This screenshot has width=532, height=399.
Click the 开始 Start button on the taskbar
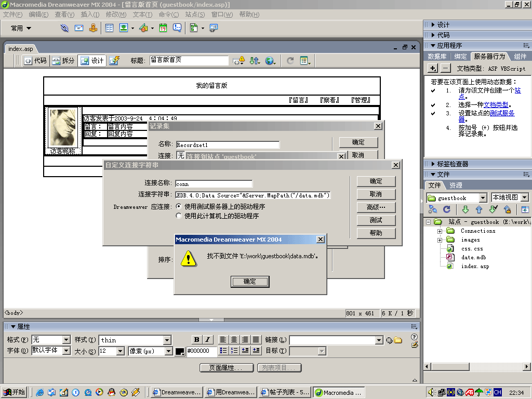pyautogui.click(x=14, y=392)
